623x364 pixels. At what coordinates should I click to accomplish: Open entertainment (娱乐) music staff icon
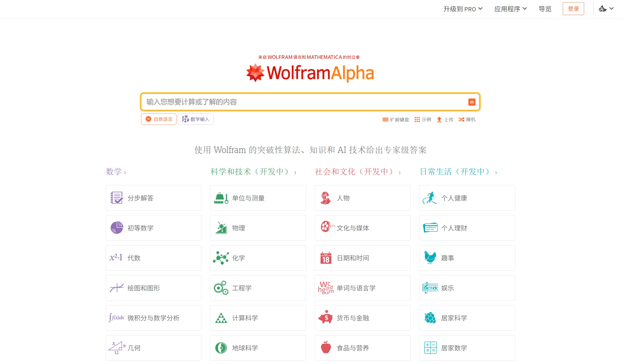430,288
